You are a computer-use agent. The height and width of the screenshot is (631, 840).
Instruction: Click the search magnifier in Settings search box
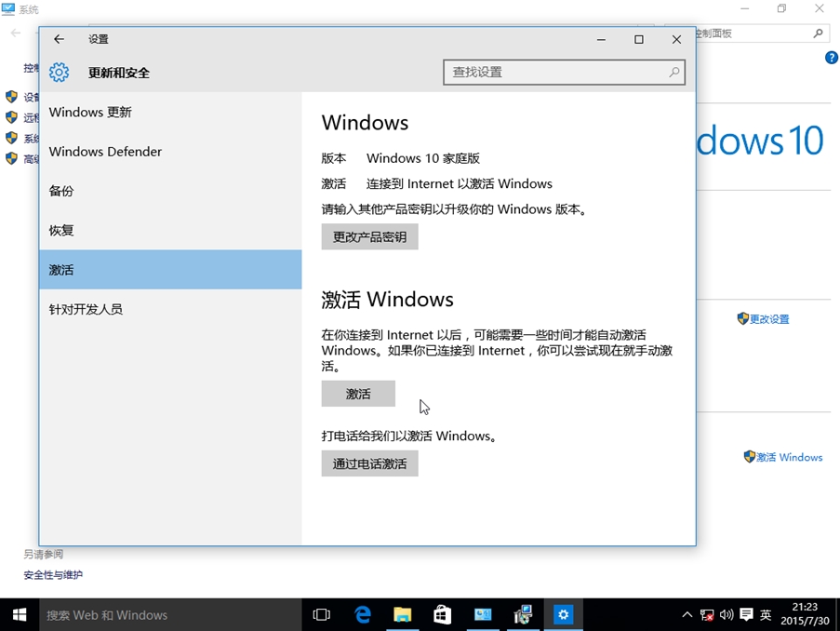click(674, 72)
